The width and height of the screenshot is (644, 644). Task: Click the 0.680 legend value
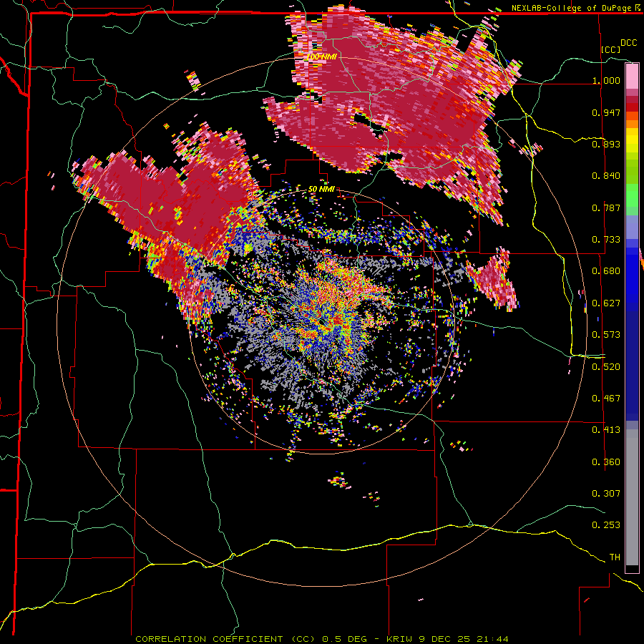pyautogui.click(x=606, y=271)
